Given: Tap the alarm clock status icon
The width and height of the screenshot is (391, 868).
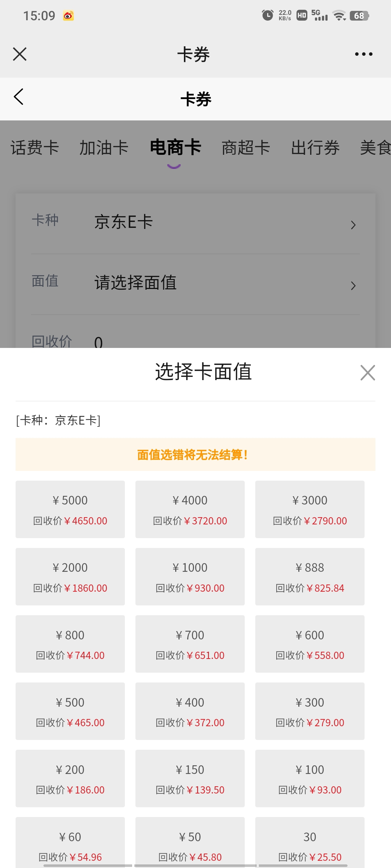Looking at the screenshot, I should click(x=268, y=16).
